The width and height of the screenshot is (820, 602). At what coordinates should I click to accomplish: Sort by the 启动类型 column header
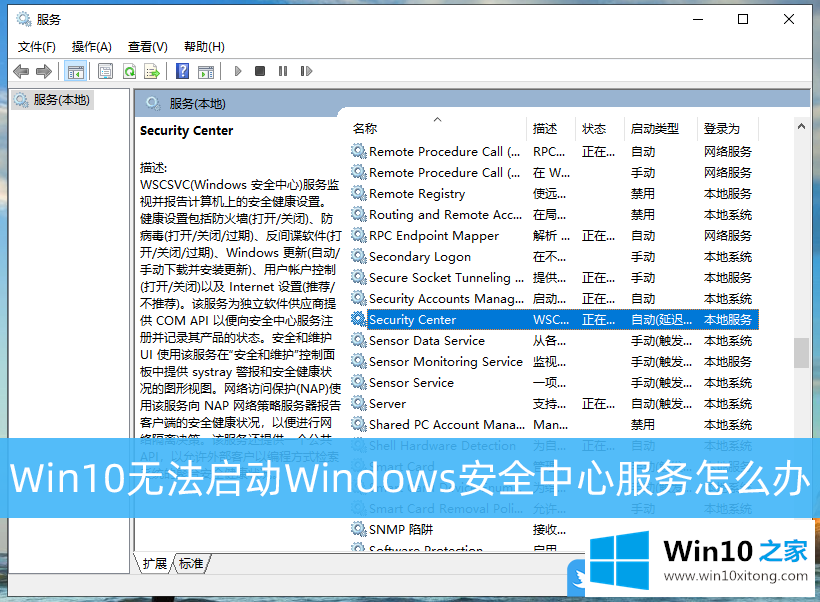661,129
